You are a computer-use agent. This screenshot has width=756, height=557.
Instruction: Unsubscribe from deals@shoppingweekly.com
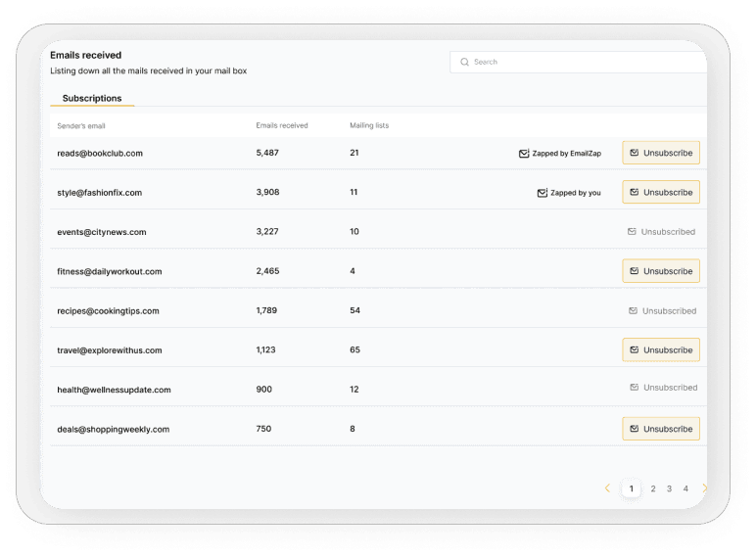[661, 429]
